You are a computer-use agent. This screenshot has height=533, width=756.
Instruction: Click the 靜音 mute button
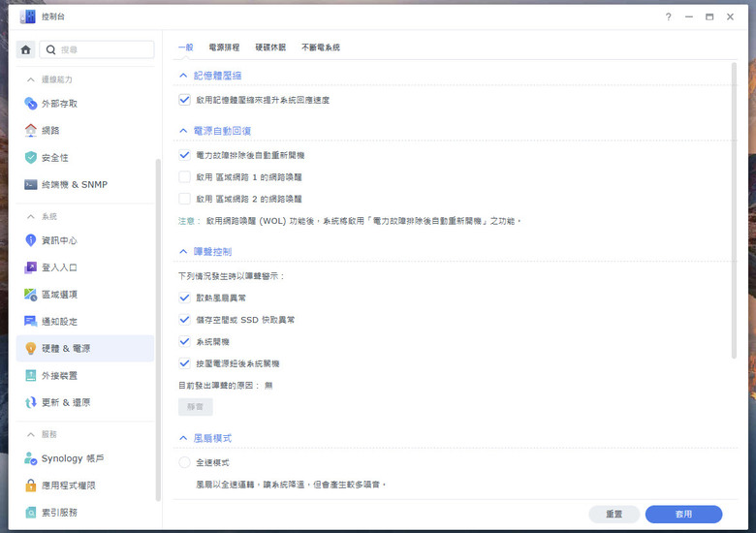[x=195, y=407]
